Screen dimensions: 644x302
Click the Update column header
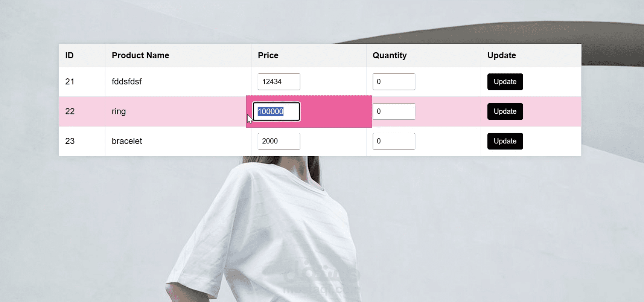(x=531, y=55)
